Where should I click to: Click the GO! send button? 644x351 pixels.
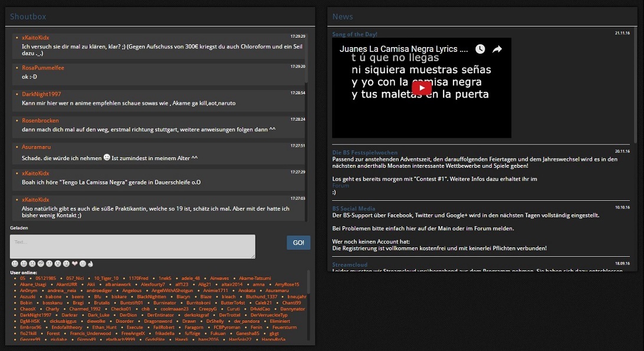[x=298, y=243]
